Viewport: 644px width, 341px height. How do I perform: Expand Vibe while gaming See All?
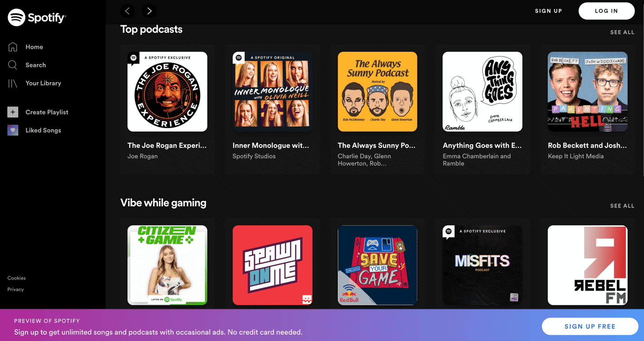[622, 206]
